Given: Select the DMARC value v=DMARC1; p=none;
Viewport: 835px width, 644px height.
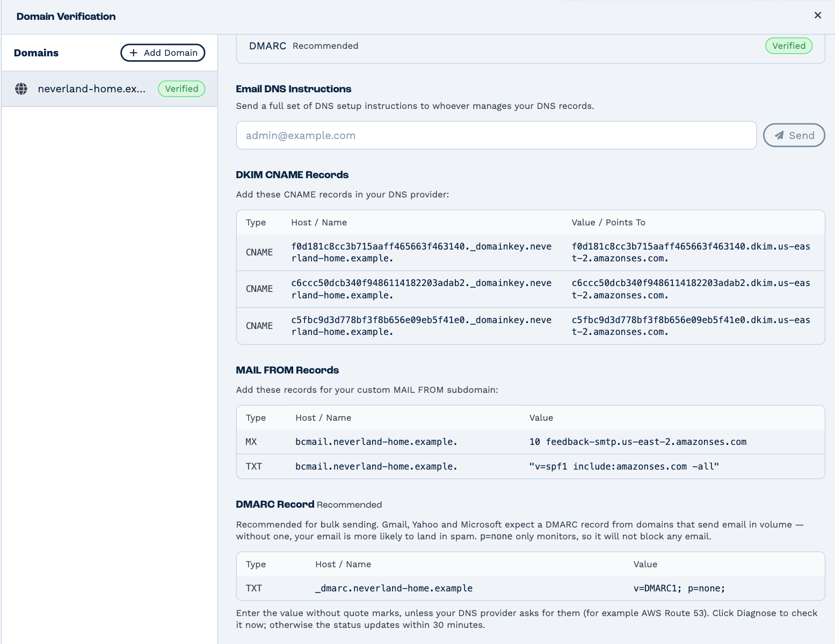Looking at the screenshot, I should coord(679,589).
